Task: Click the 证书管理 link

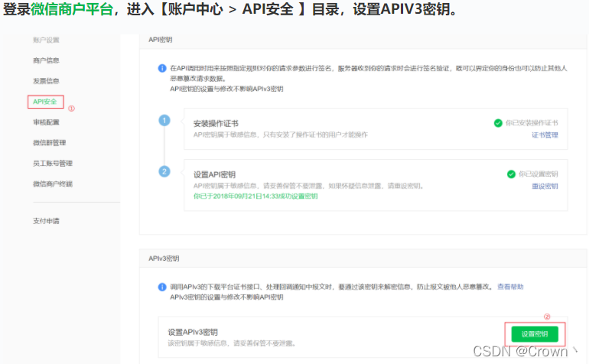Action: [545, 135]
